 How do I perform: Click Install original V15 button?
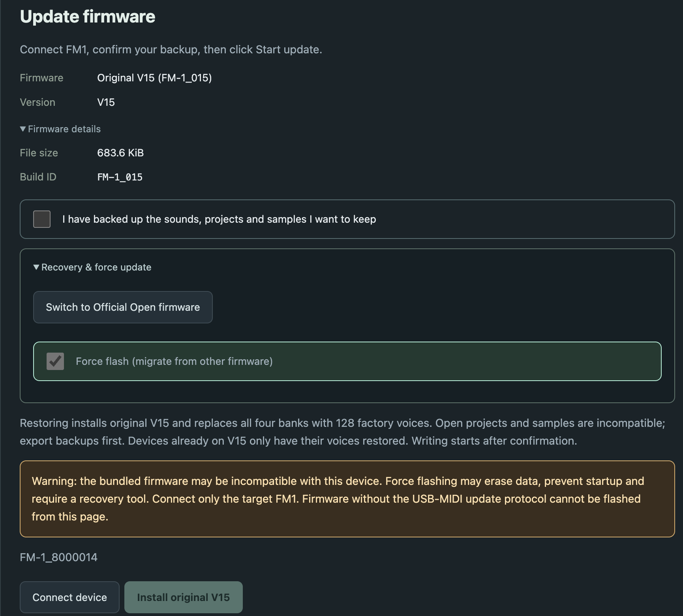[184, 597]
